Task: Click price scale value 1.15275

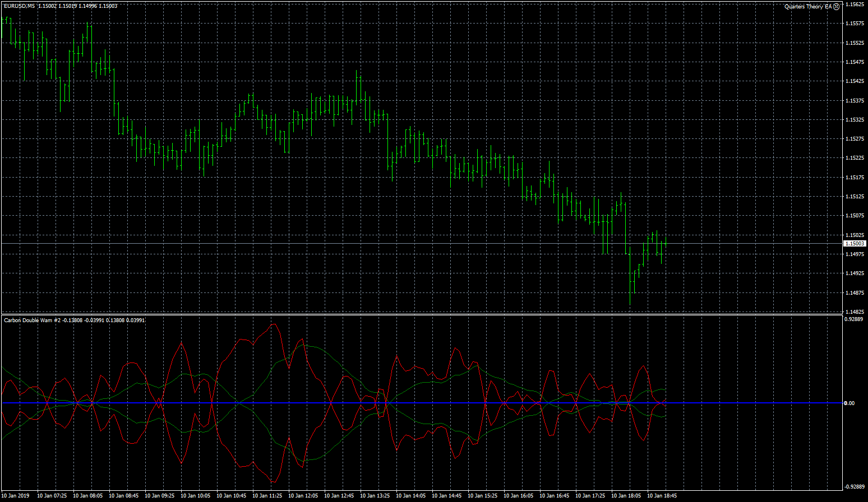Action: point(855,139)
